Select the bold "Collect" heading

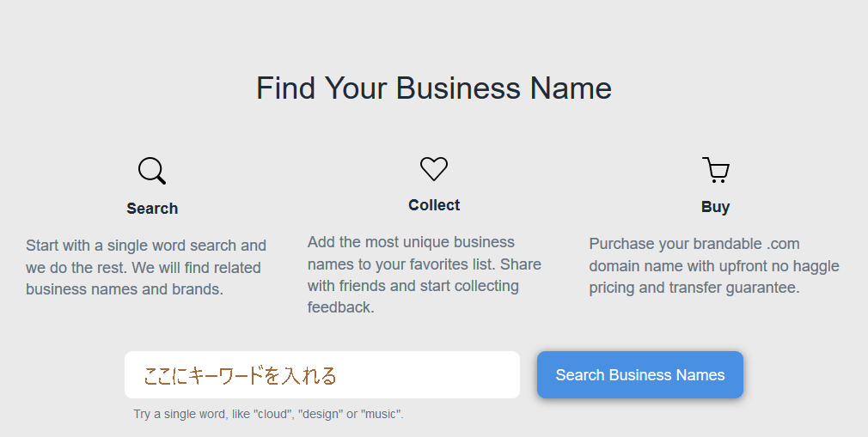click(434, 205)
